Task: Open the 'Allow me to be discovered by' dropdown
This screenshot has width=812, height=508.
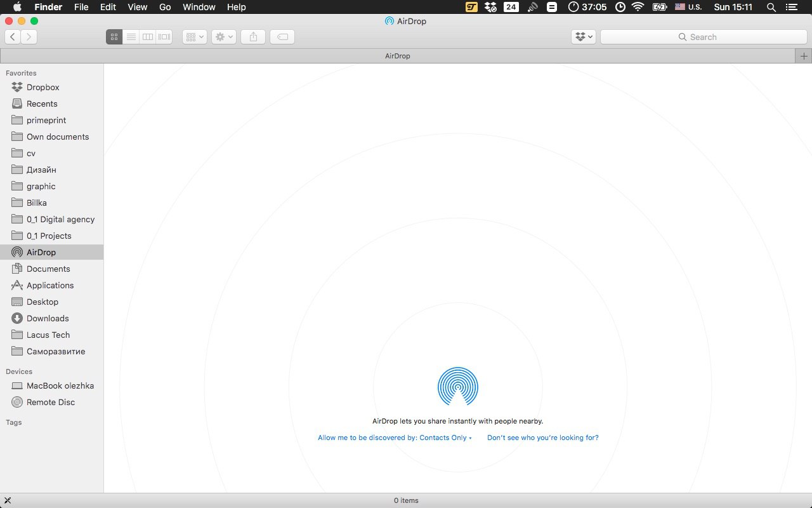Action: (x=395, y=438)
